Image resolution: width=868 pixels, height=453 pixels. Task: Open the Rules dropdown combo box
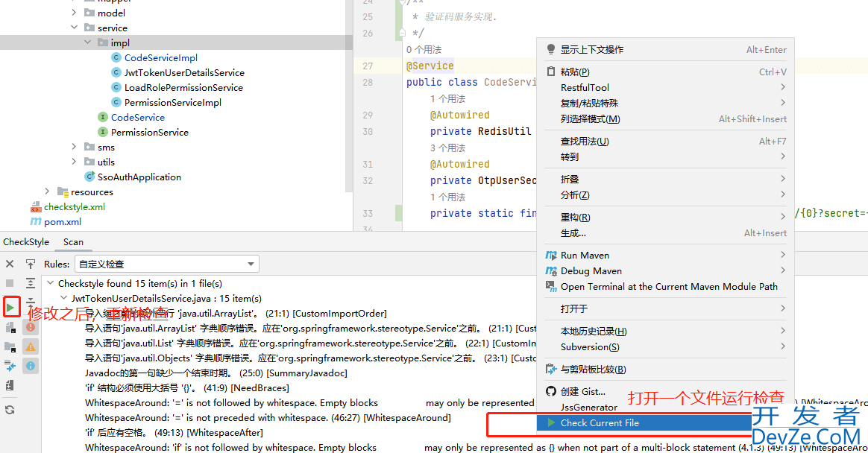[166, 264]
